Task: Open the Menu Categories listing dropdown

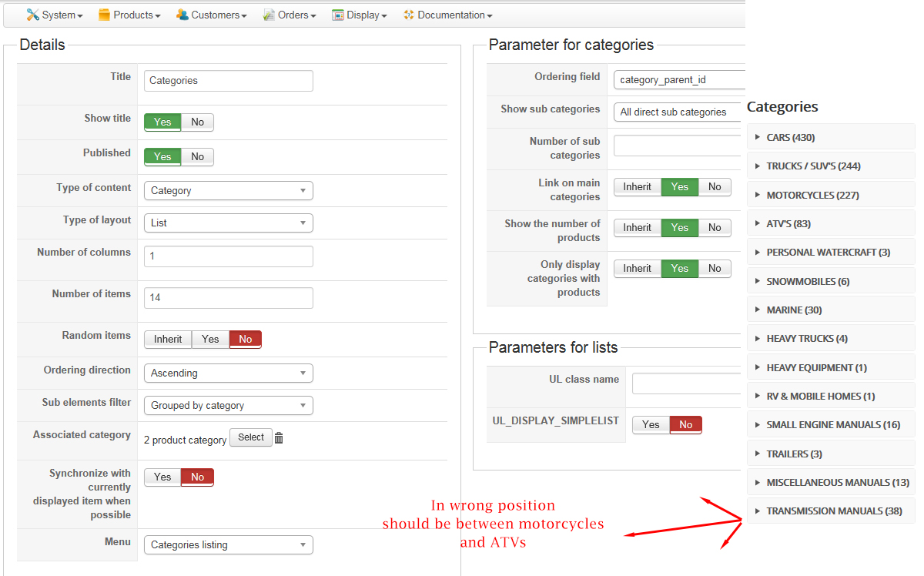Action: point(229,544)
